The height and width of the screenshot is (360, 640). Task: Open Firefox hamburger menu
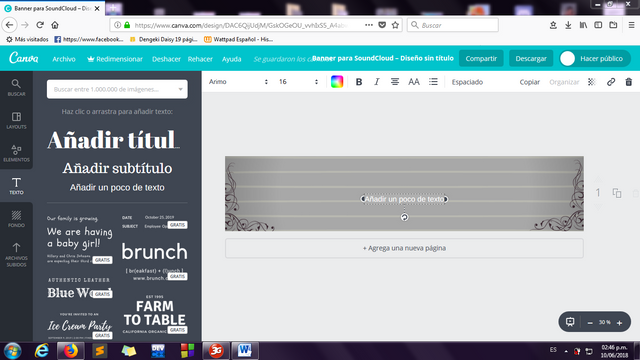pyautogui.click(x=631, y=25)
